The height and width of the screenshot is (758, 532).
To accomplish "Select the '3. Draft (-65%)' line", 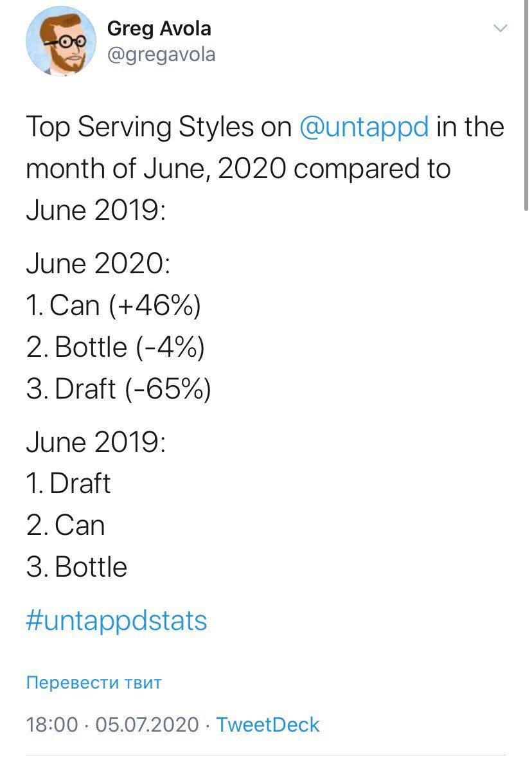I will (118, 389).
